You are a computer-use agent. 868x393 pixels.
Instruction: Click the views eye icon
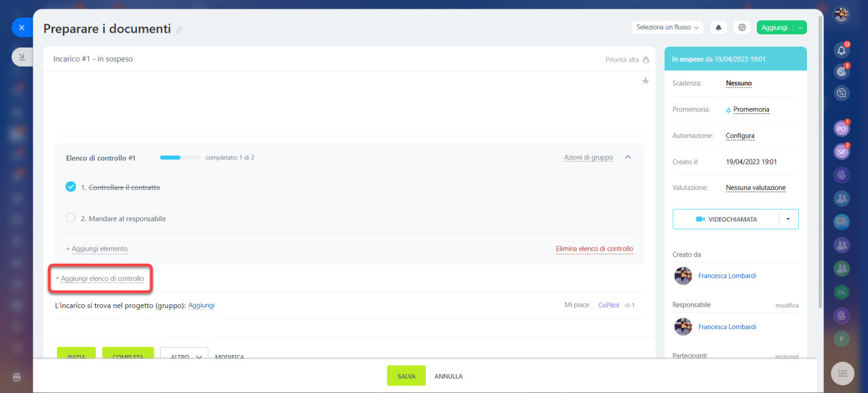pyautogui.click(x=627, y=306)
